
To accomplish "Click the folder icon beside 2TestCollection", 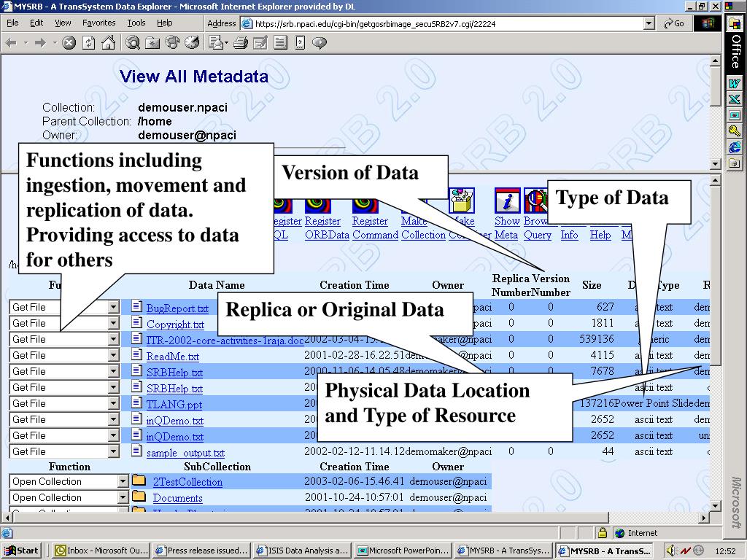I will point(139,480).
